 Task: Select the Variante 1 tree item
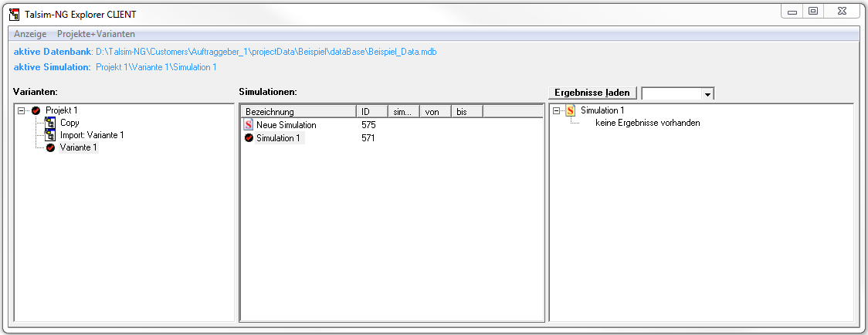point(79,147)
